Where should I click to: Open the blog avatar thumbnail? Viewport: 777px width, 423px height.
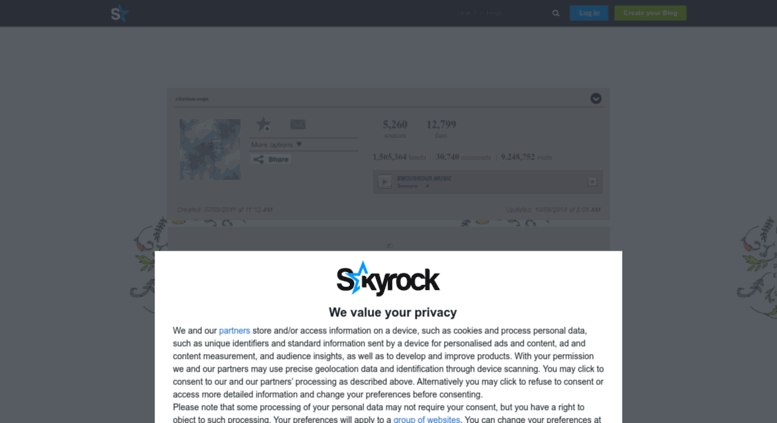210,149
